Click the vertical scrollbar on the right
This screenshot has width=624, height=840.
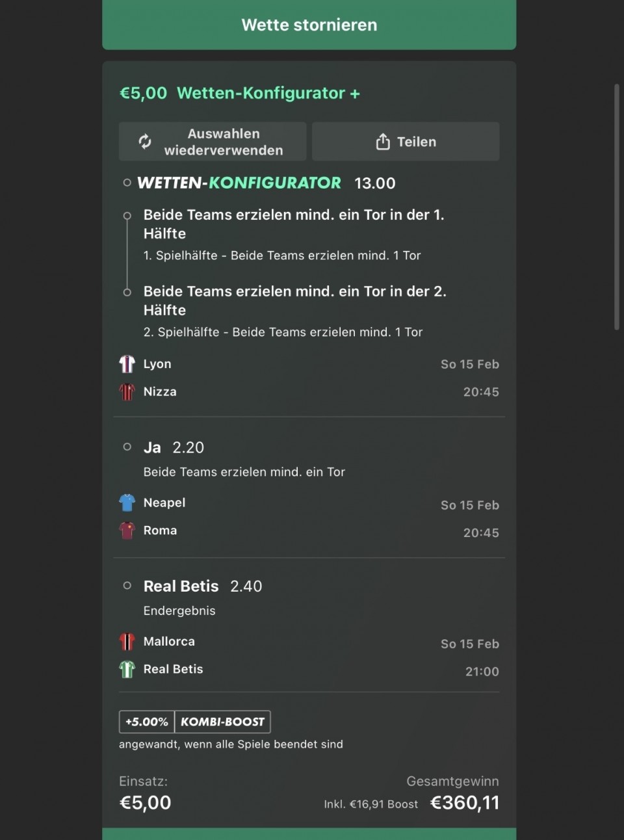point(616,207)
